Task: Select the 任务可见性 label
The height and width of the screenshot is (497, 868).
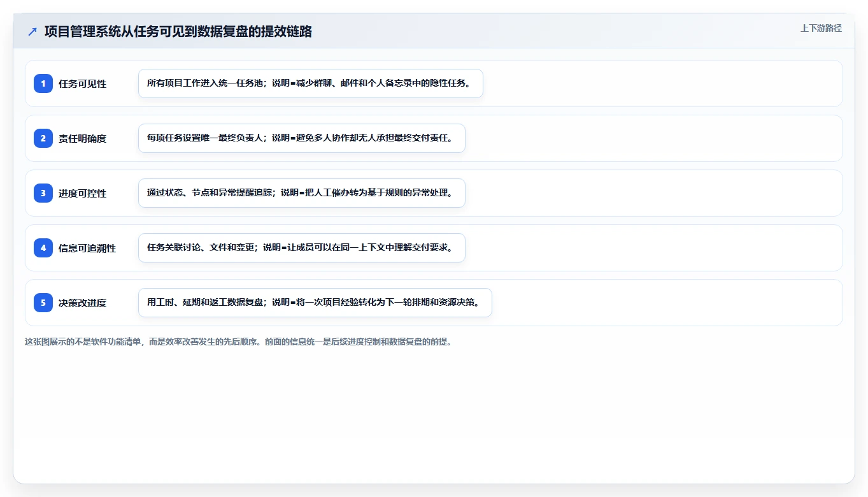Action: click(x=82, y=83)
